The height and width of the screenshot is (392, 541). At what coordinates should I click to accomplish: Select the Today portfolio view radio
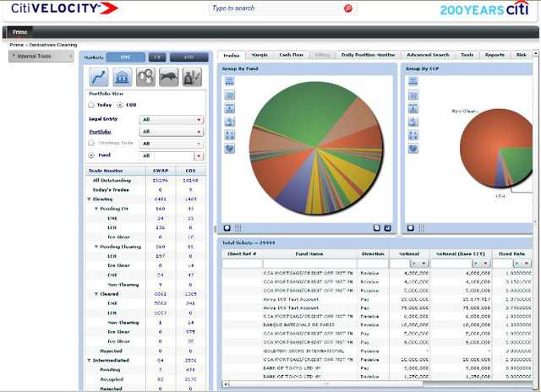91,105
